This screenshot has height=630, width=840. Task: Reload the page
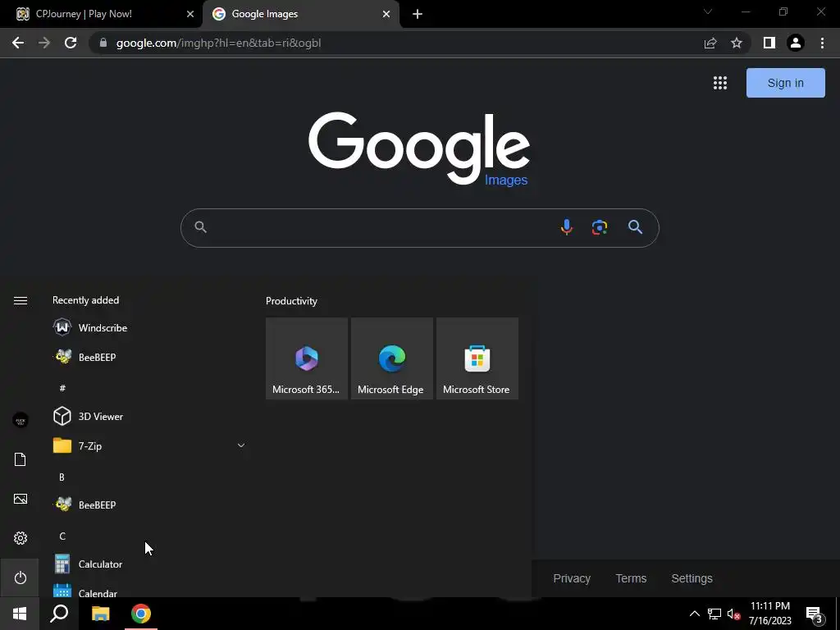[x=71, y=43]
